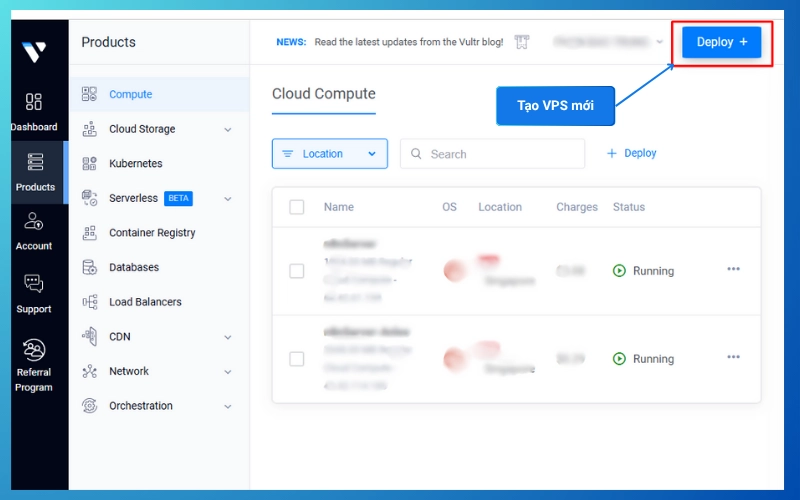Open the Location filter dropdown
The height and width of the screenshot is (500, 800).
tap(329, 154)
